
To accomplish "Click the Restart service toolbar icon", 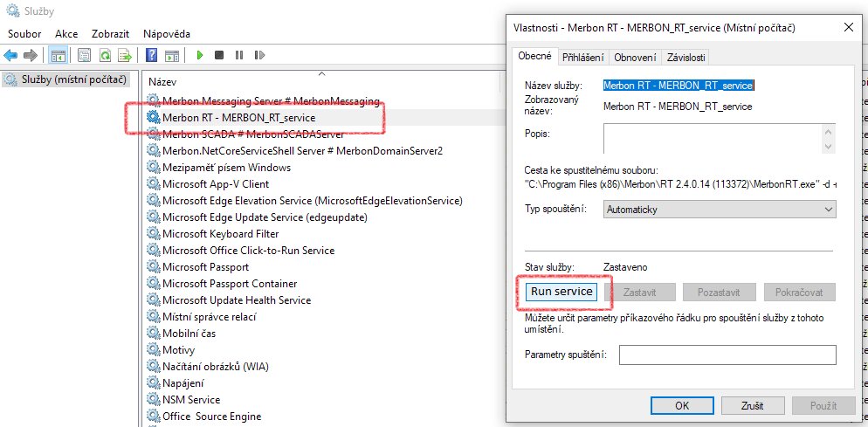I will [x=258, y=55].
